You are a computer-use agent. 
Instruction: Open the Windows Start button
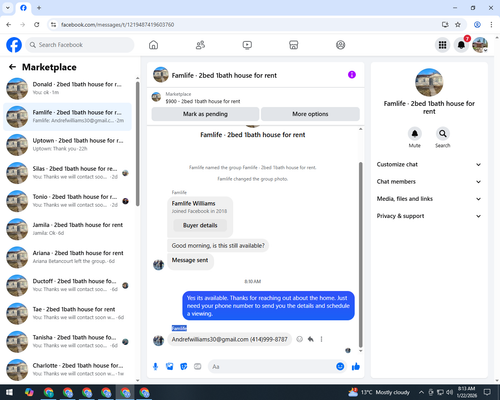pos(9,392)
